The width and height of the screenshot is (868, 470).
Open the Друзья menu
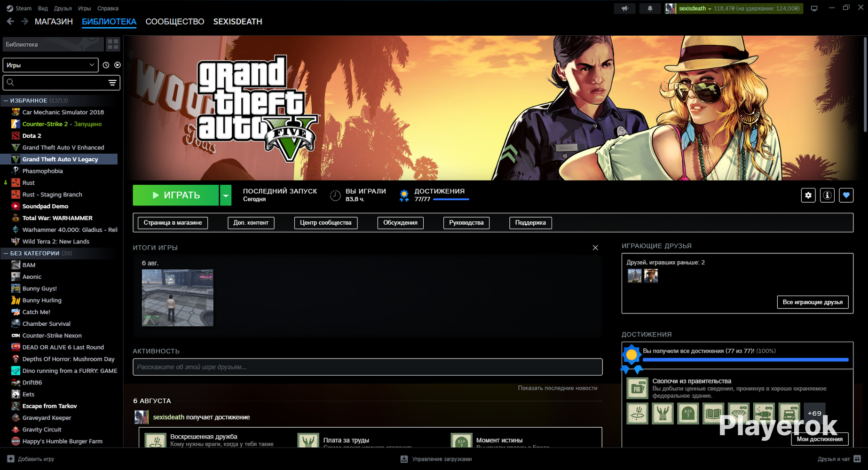[x=63, y=8]
